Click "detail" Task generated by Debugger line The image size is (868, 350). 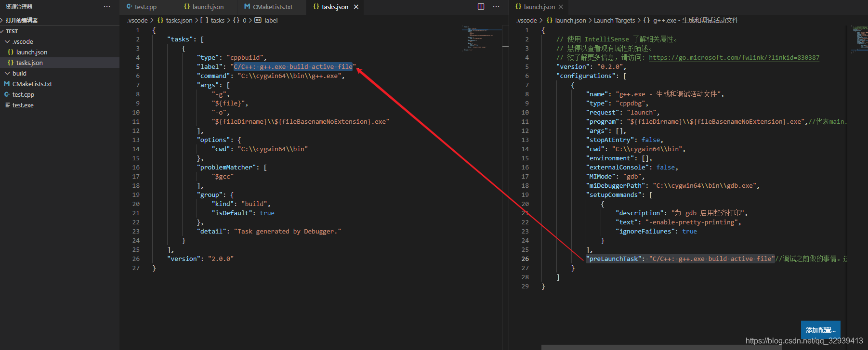[x=269, y=231]
